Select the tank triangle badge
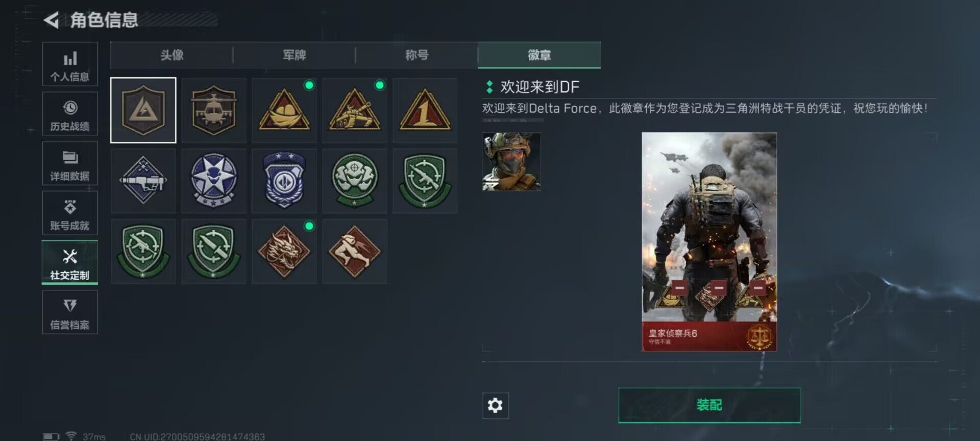This screenshot has width=980, height=441. tap(355, 110)
